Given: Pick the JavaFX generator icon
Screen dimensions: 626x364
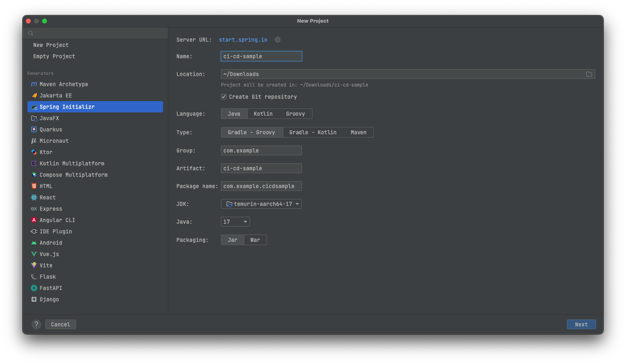Looking at the screenshot, I should point(34,118).
